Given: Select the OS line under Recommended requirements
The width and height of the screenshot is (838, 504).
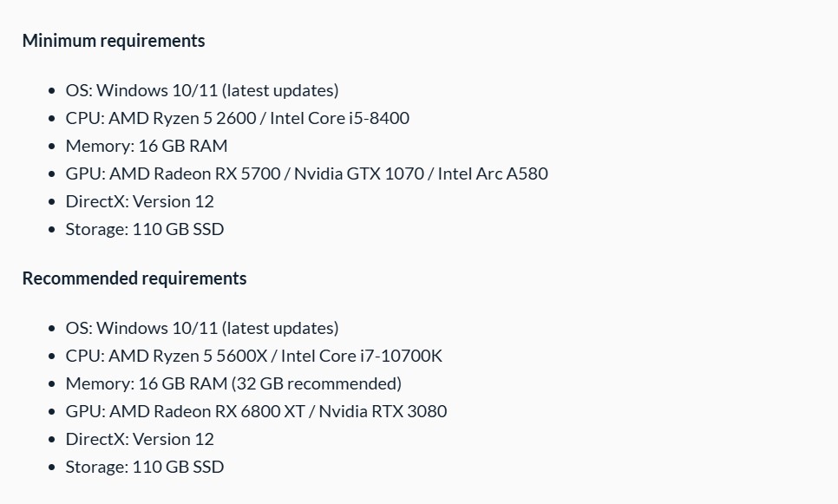Looking at the screenshot, I should [202, 328].
